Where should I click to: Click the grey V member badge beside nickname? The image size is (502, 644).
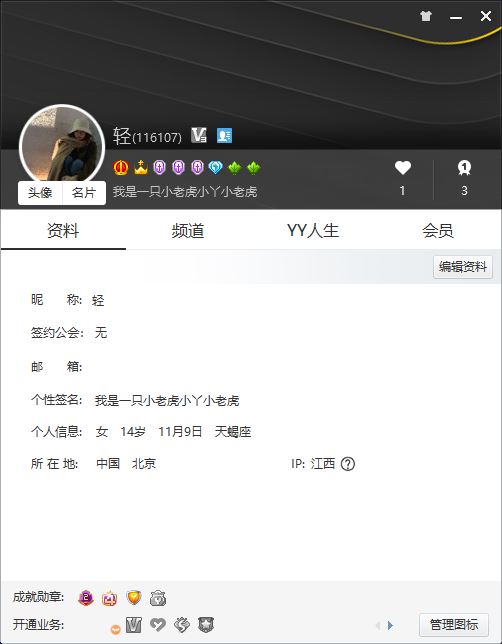tap(199, 136)
